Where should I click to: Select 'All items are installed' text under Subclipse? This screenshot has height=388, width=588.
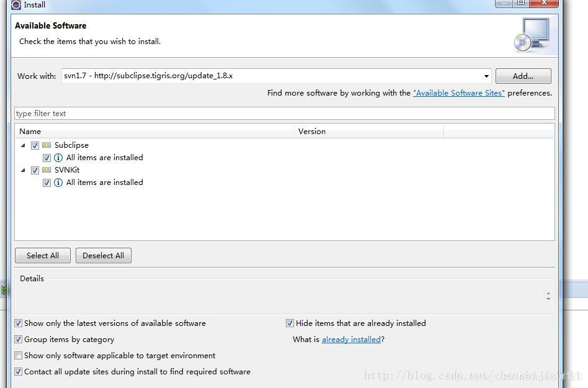(x=105, y=158)
